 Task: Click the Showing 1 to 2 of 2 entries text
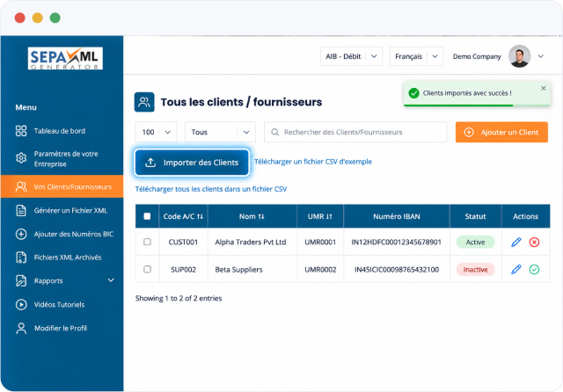click(x=179, y=298)
